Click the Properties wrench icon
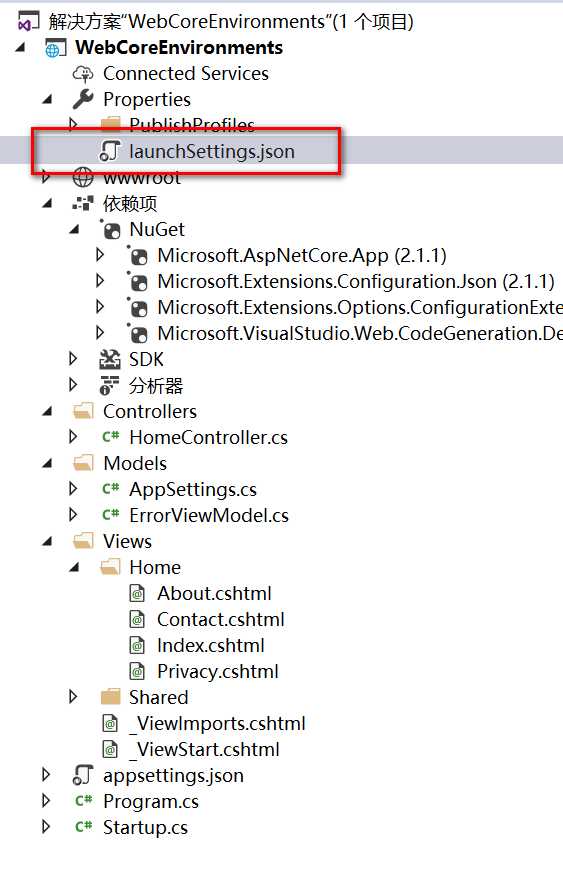The width and height of the screenshot is (563, 871). pyautogui.click(x=83, y=99)
